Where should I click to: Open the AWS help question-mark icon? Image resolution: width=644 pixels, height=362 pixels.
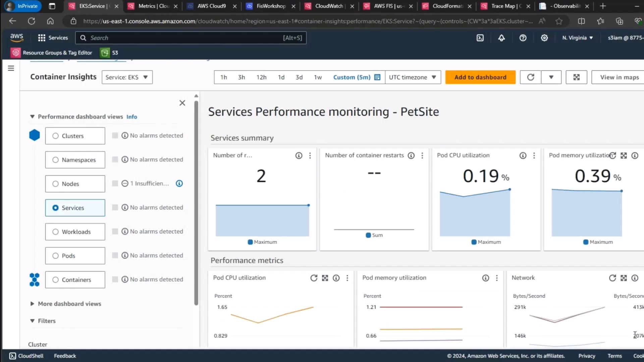pos(523,38)
